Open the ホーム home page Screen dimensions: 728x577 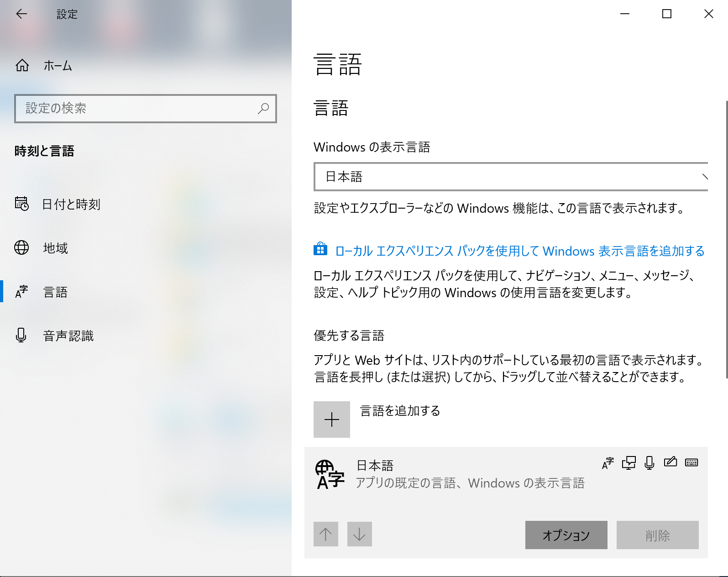146,66
